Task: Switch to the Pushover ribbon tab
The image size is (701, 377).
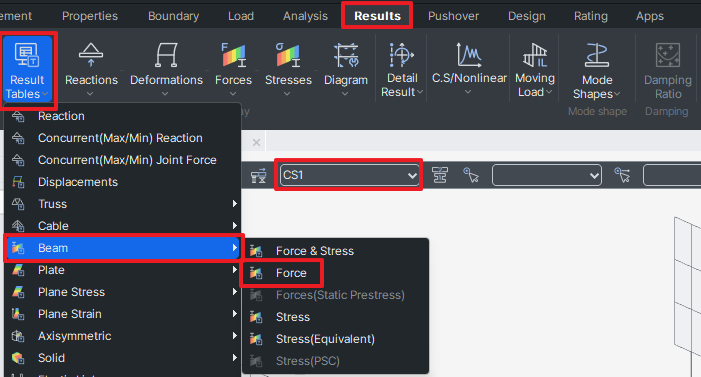Action: click(x=453, y=16)
